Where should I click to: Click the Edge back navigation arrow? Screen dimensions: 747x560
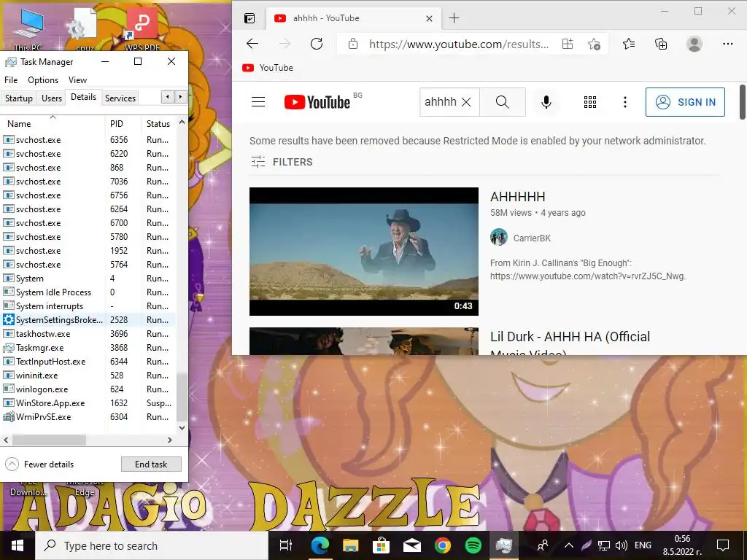click(252, 44)
